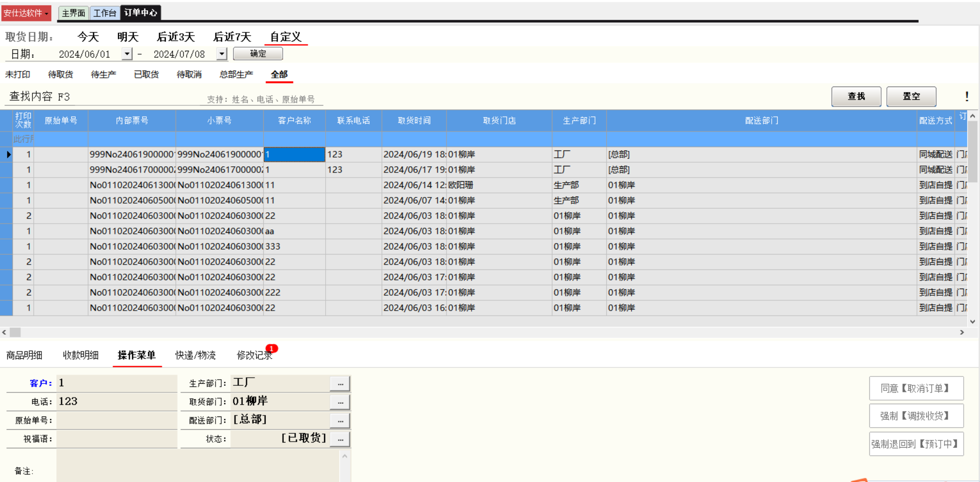Open the 安仕达软件 dropdown menu

tap(26, 13)
